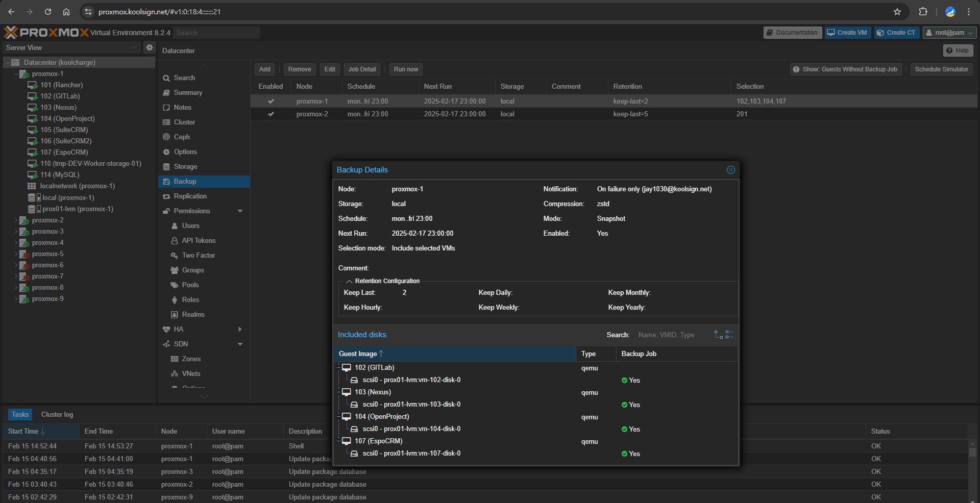Click the Proxmox top Search field

click(216, 33)
